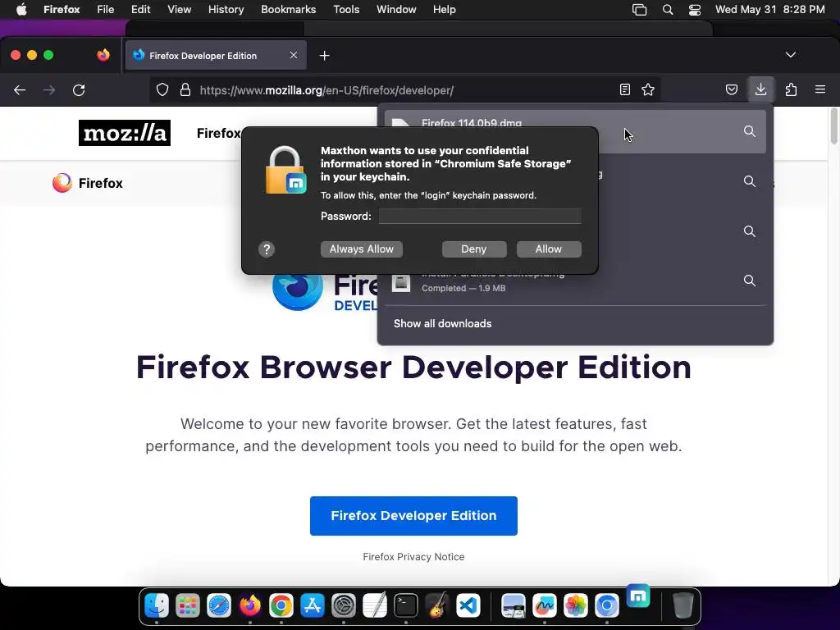The width and height of the screenshot is (840, 630).
Task: Open the View menu
Action: (179, 10)
